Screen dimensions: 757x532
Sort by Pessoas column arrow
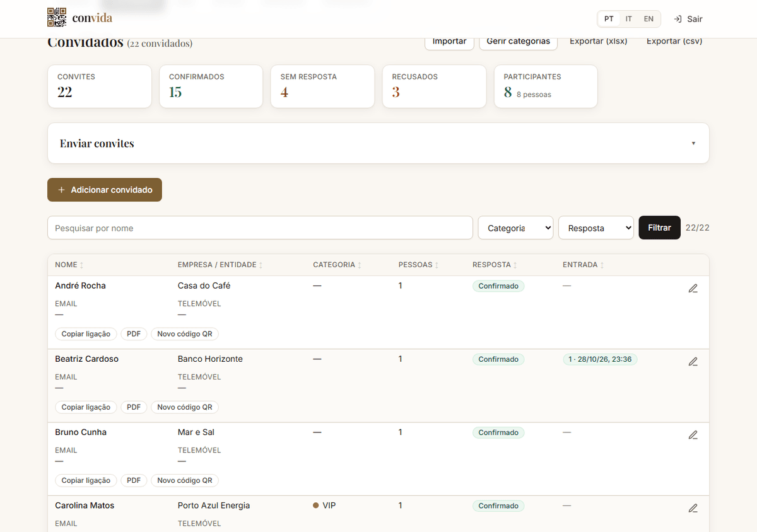coord(437,265)
